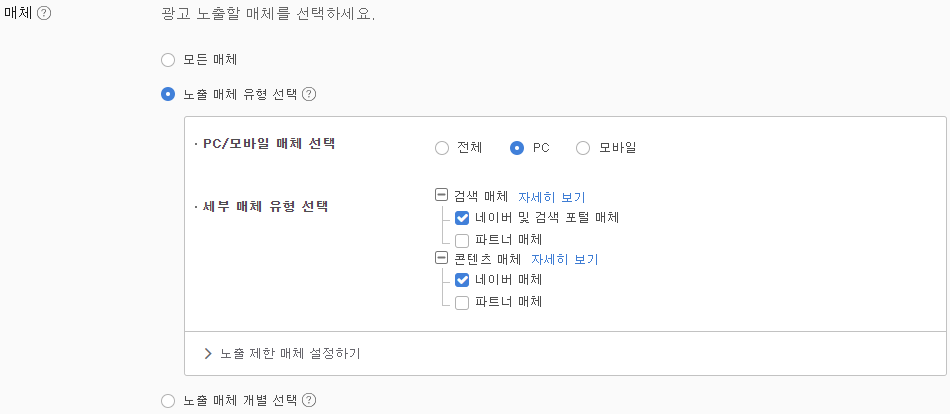Select the 노출 매체 유형 선택 radio

coord(168,95)
